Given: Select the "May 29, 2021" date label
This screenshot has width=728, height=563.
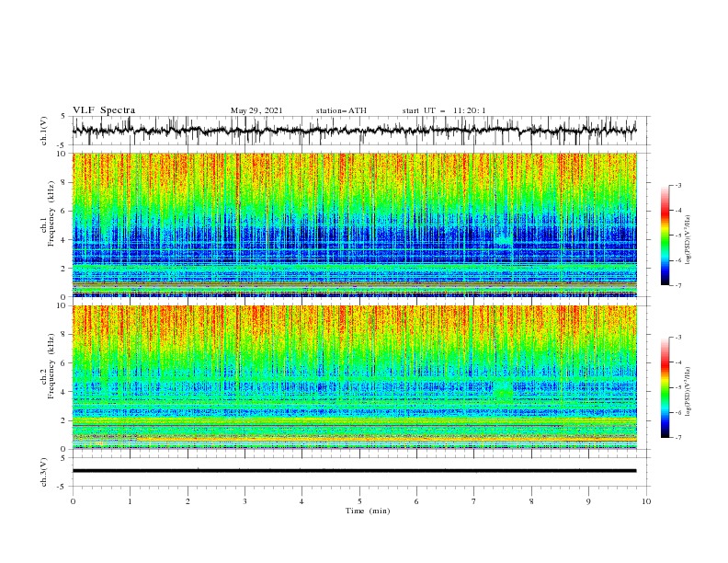Looking at the screenshot, I should coord(256,110).
